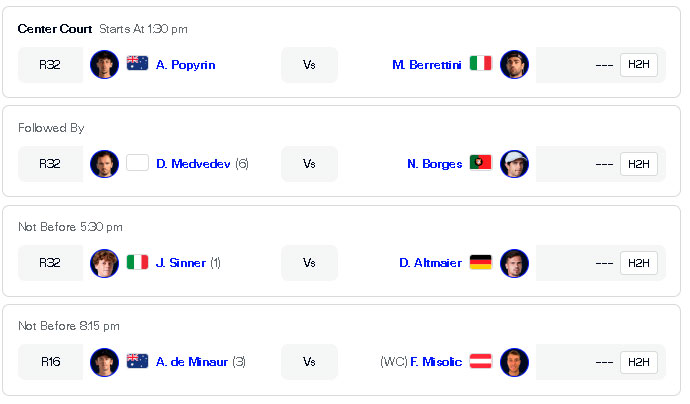Click F. Misolic's player avatar
This screenshot has height=404, width=690.
tap(514, 362)
